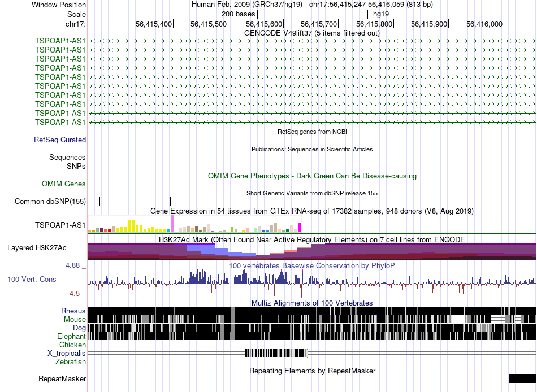Open the GTEx Gene Expression track title
Viewport: 537px width, 392px height.
tap(312, 211)
